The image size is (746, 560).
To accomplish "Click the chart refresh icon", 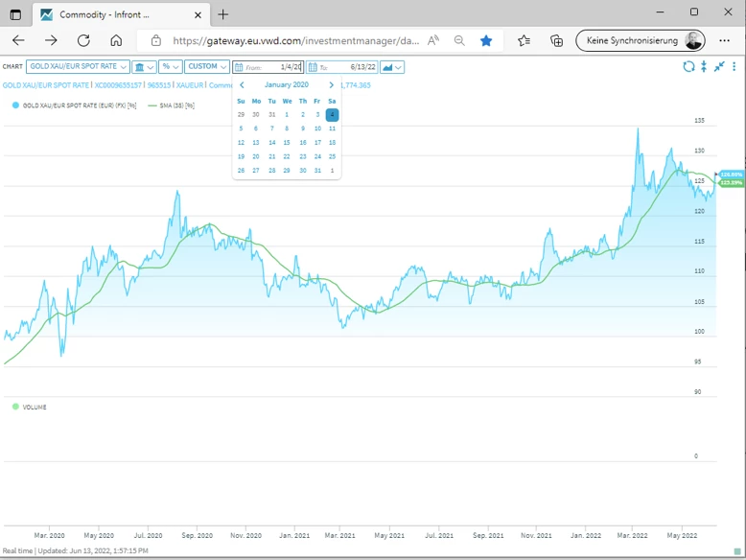I will (688, 66).
